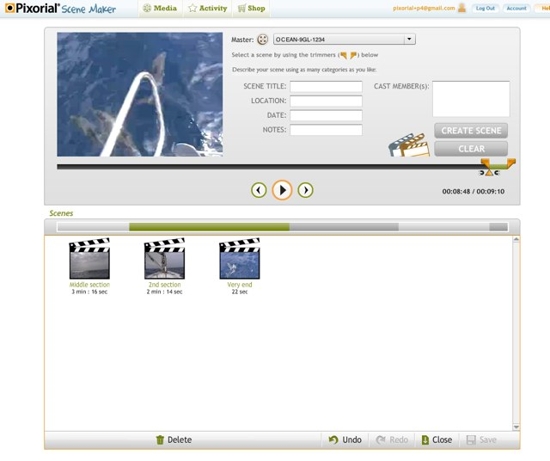550x461 pixels.
Task: Click the green segment in Scenes bar
Action: pos(209,227)
